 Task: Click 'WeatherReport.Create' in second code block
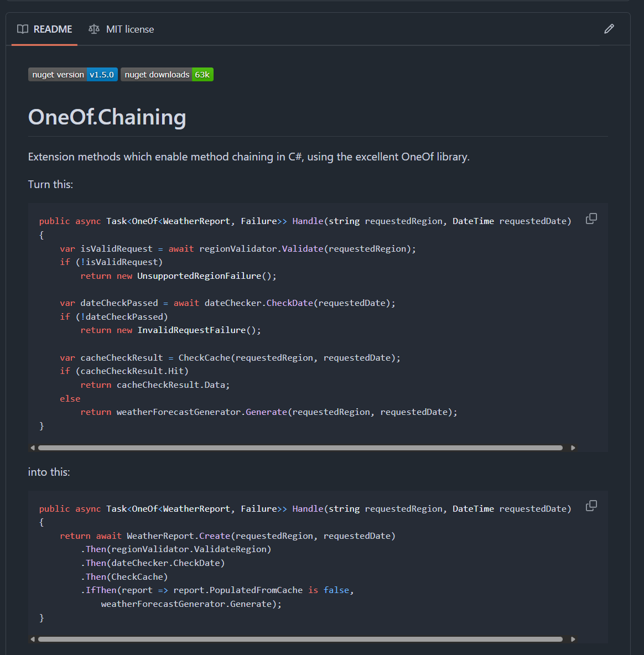[179, 536]
